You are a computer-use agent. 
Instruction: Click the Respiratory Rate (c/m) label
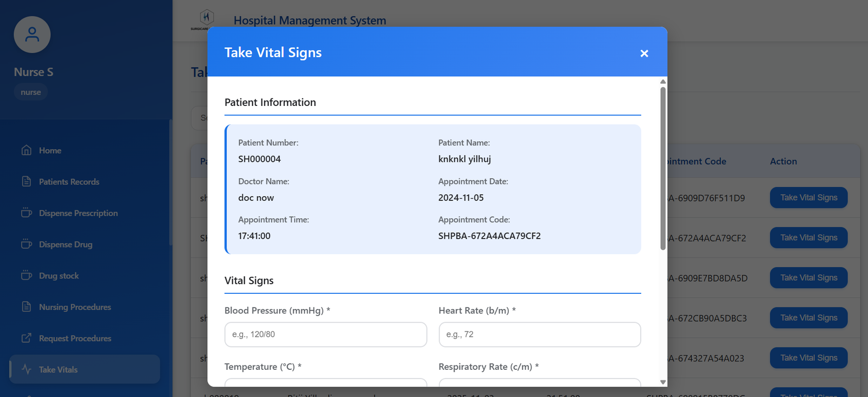488,367
